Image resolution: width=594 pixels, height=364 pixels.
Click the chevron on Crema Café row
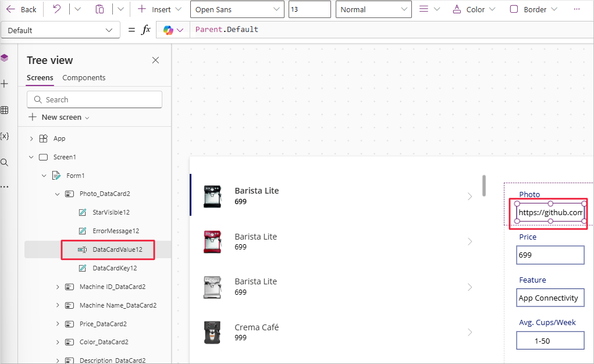(469, 332)
